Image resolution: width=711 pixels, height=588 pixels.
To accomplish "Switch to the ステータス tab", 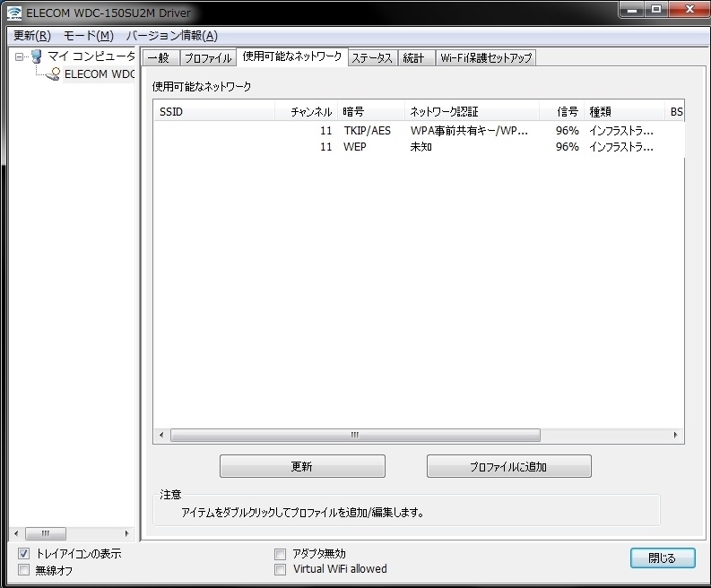I will [372, 58].
